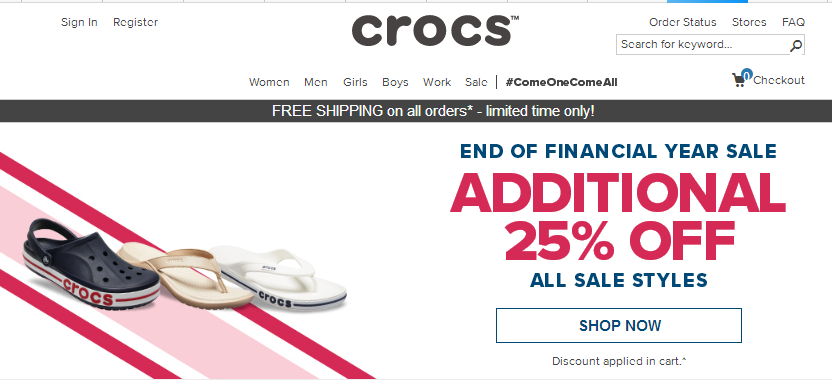Open the Men menu
832x386 pixels.
click(x=316, y=82)
